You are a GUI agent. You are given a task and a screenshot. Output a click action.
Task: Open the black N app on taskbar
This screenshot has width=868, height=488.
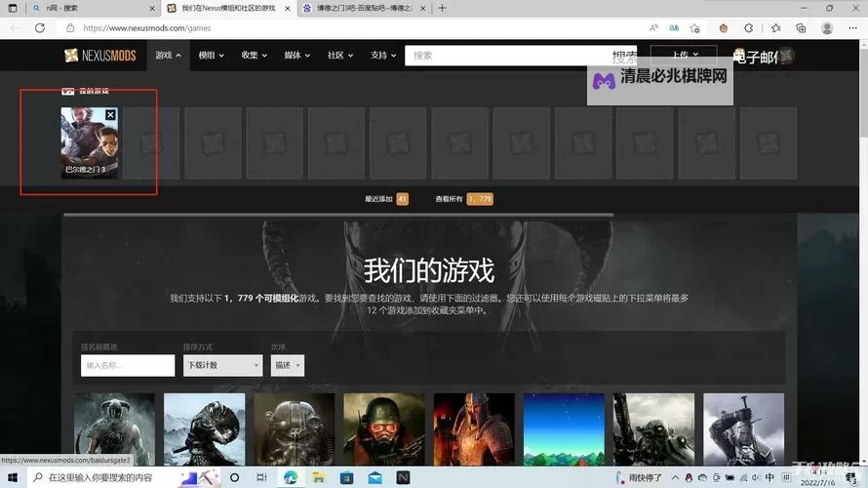[x=403, y=477]
